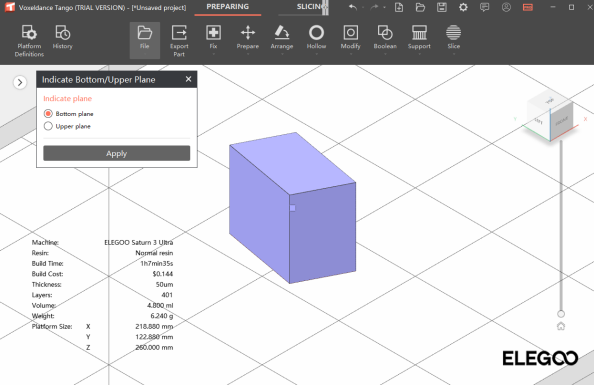594x385 pixels.
Task: Click the small square on the box model
Action: point(292,208)
